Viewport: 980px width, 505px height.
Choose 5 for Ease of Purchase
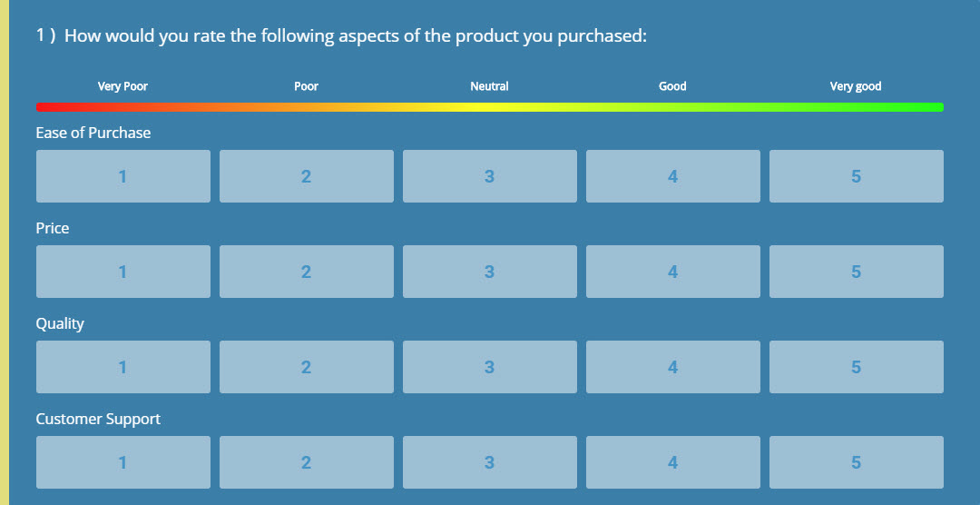pos(857,176)
